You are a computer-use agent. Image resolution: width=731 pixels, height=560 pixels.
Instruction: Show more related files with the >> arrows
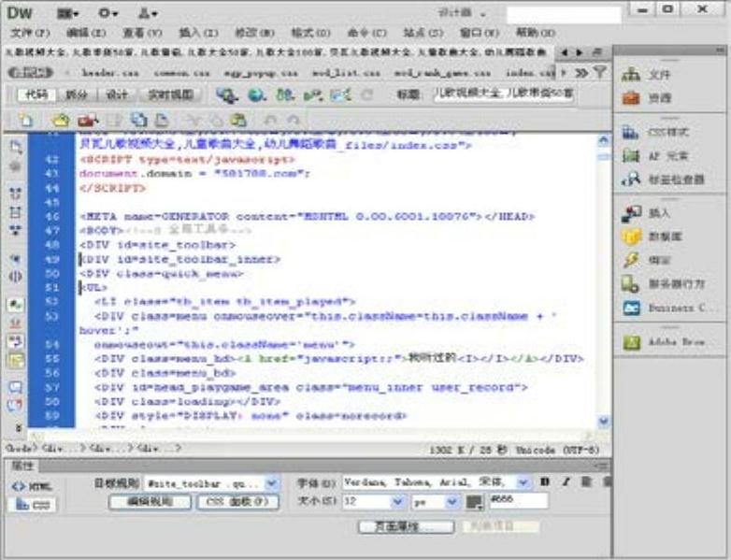[580, 73]
